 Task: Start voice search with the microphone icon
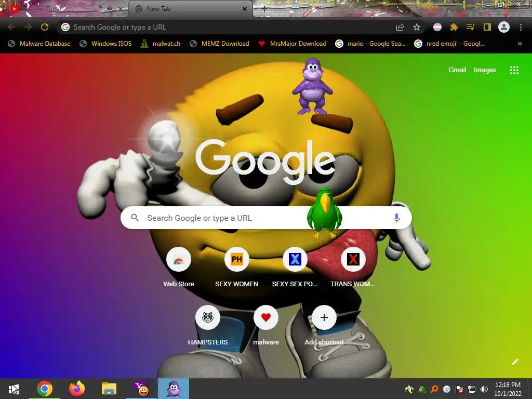396,218
